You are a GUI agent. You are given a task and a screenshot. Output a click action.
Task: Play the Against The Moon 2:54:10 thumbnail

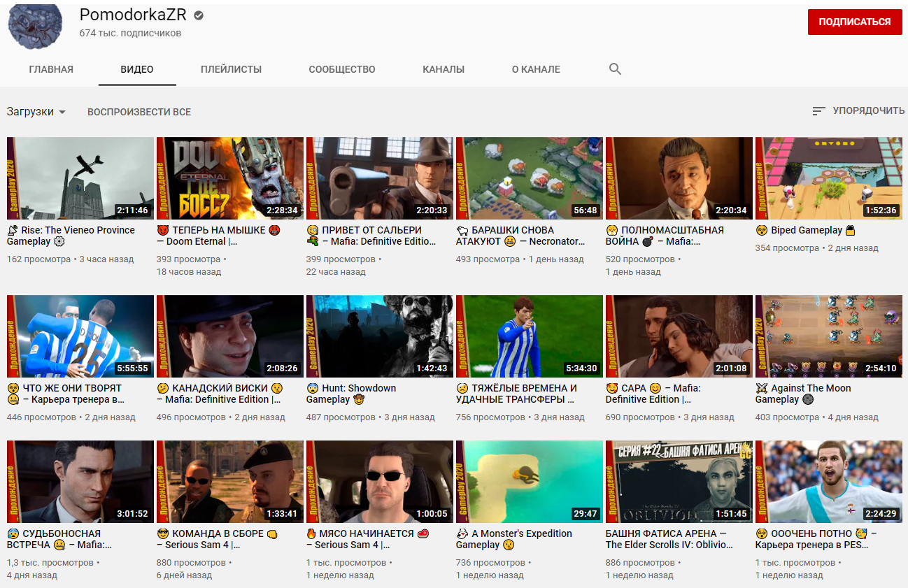[829, 336]
